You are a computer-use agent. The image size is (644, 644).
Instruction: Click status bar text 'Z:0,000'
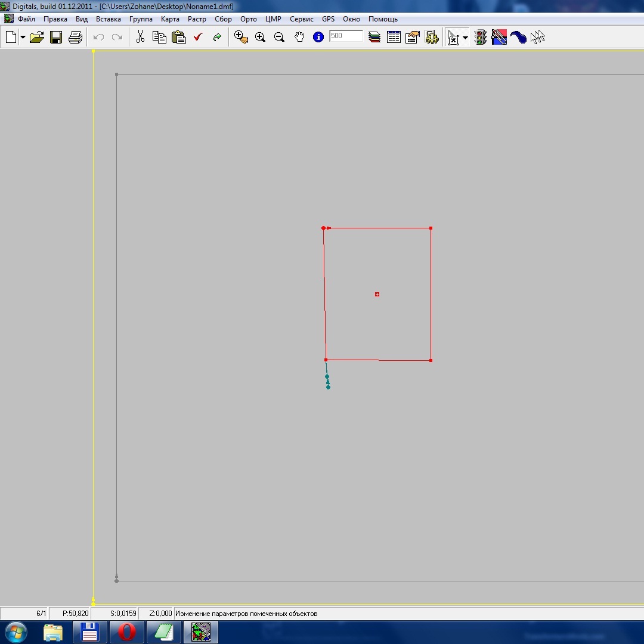pyautogui.click(x=160, y=613)
